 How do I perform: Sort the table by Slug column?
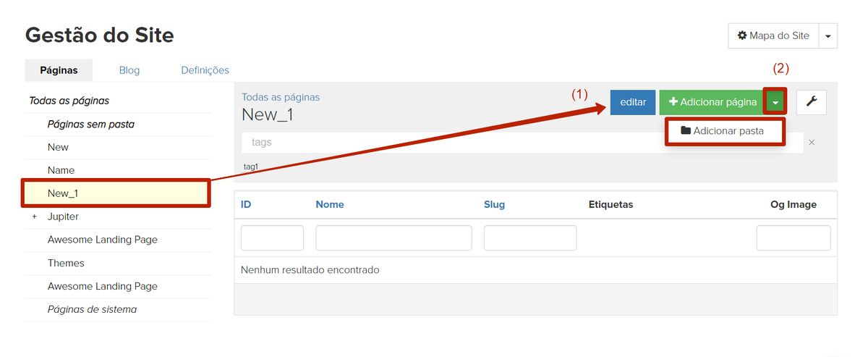(x=494, y=205)
